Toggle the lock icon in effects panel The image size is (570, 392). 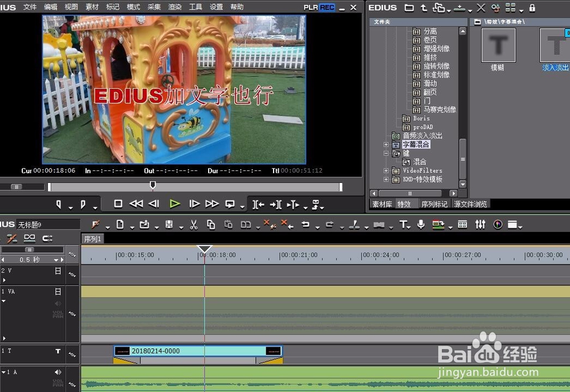(x=532, y=7)
